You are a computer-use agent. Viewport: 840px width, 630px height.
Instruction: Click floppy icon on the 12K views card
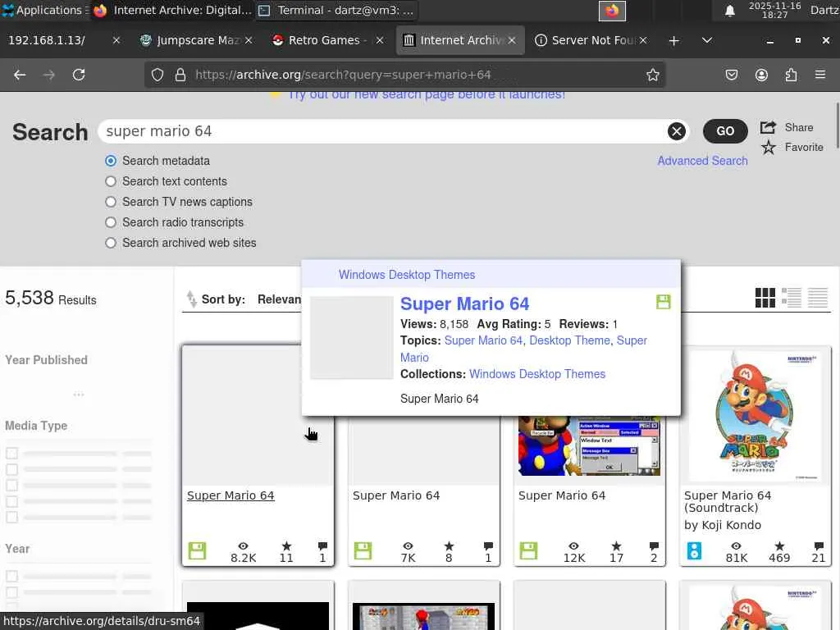[x=528, y=550]
